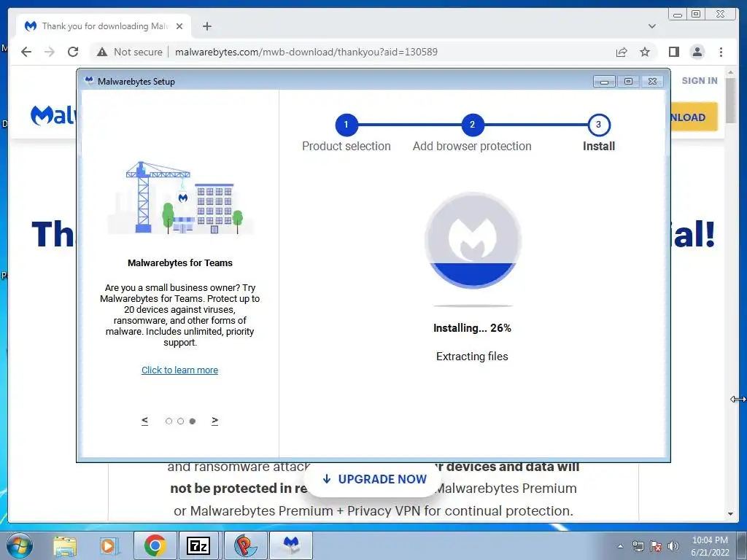Open Chrome profile avatar
This screenshot has width=747, height=560.
697,52
